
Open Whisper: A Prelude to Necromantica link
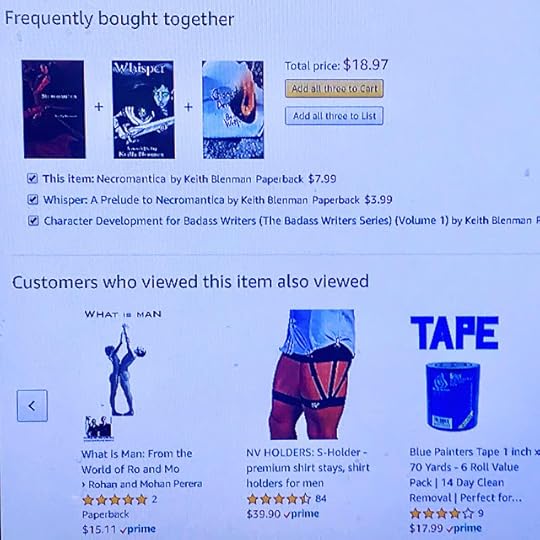pos(134,200)
